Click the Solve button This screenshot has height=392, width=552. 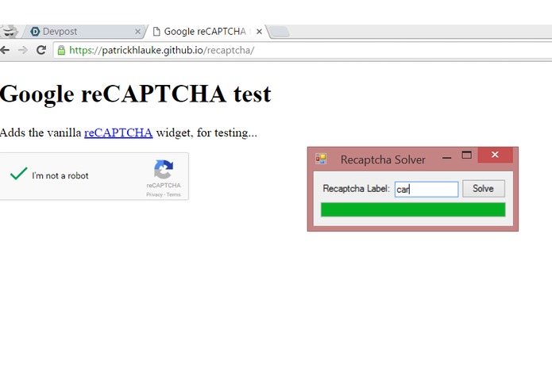click(x=484, y=189)
